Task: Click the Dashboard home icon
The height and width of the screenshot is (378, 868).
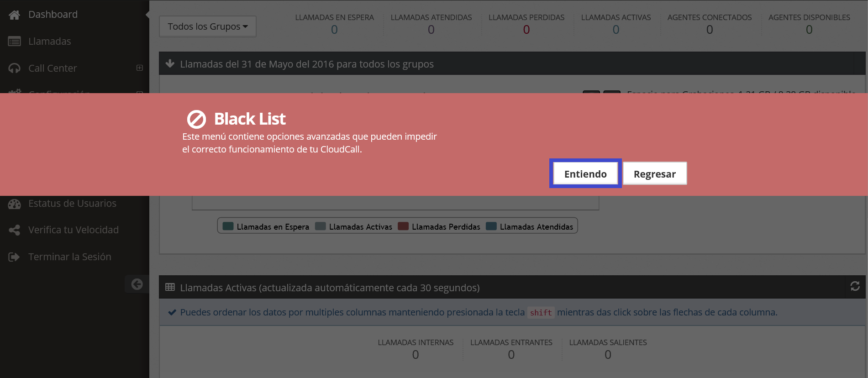Action: 14,15
